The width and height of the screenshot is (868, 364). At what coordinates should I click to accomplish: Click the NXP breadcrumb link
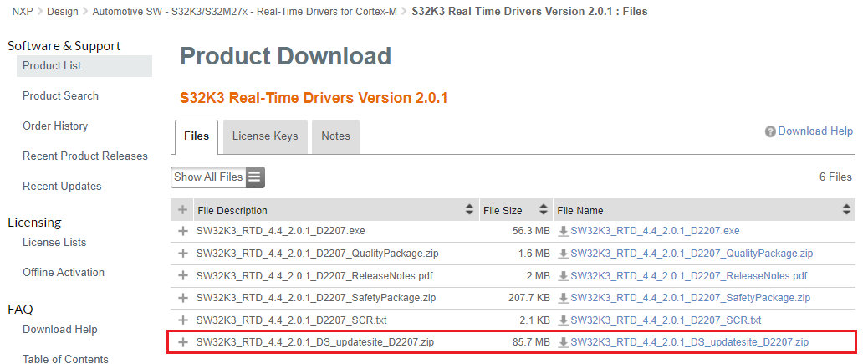22,12
